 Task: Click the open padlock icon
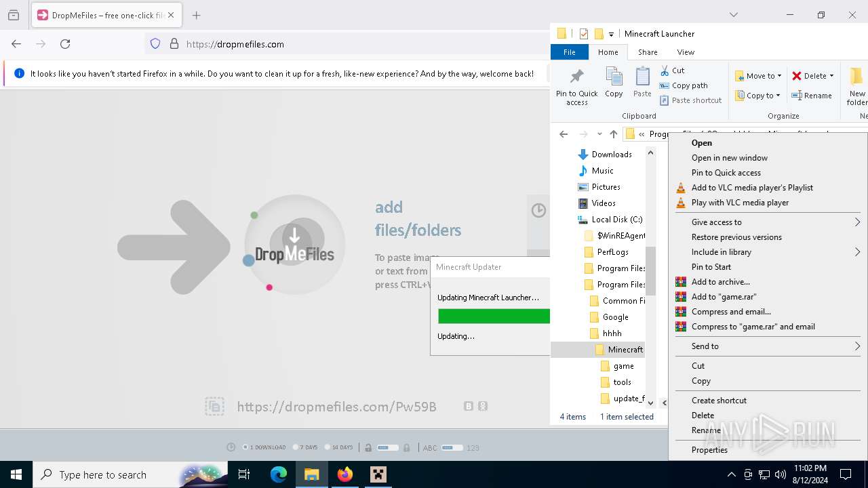click(x=368, y=447)
